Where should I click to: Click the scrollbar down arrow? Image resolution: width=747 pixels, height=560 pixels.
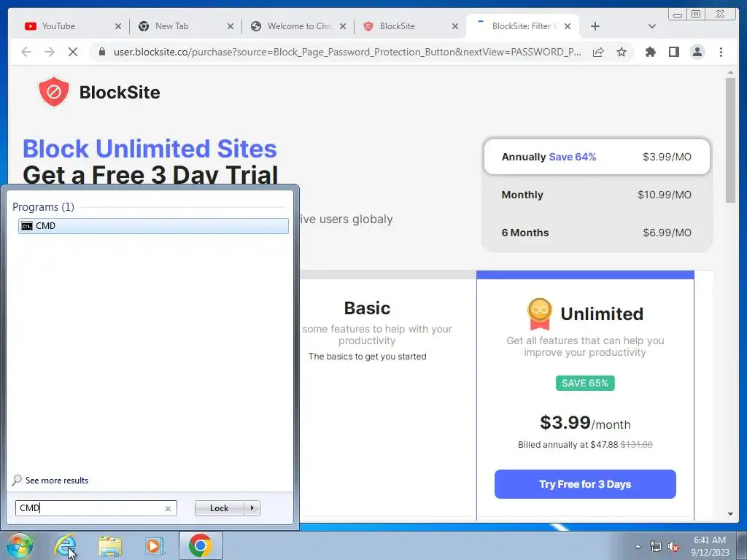coord(730,514)
